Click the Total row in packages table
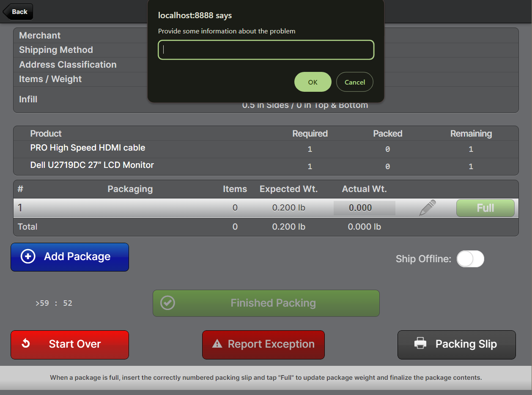The height and width of the screenshot is (395, 532). coord(27,227)
